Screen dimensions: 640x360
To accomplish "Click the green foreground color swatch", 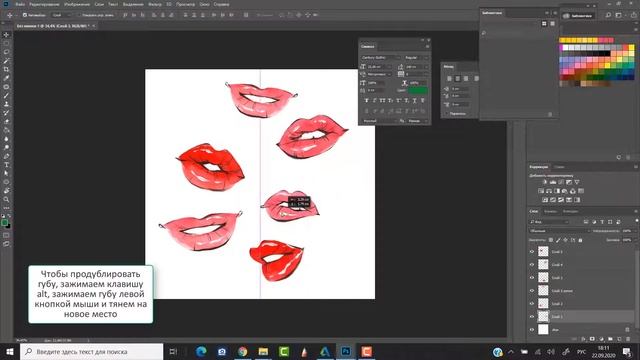I will (x=4, y=223).
